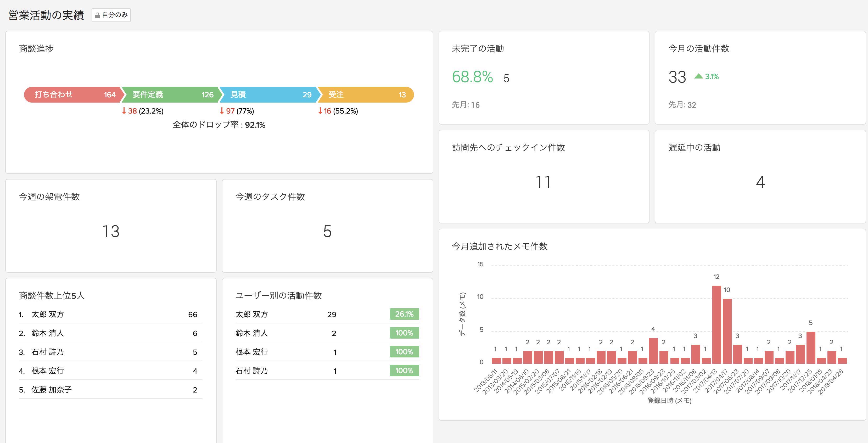Open the check-in count 11
The height and width of the screenshot is (443, 868).
point(543,182)
